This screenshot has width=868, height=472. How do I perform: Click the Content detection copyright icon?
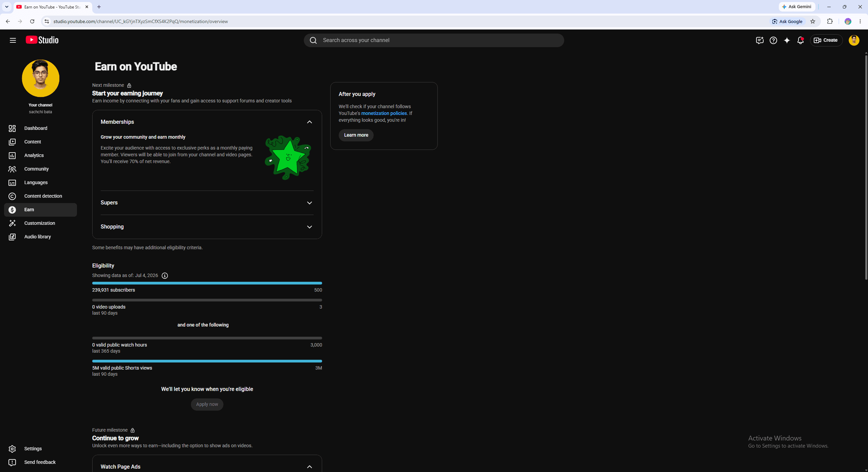click(x=12, y=196)
